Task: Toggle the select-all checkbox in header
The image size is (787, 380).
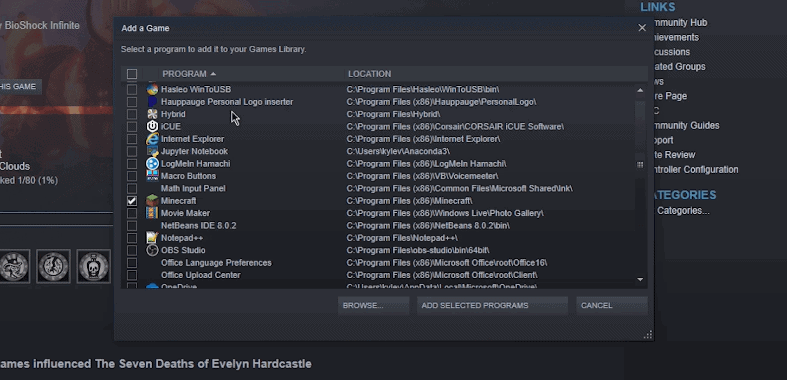Action: click(132, 74)
